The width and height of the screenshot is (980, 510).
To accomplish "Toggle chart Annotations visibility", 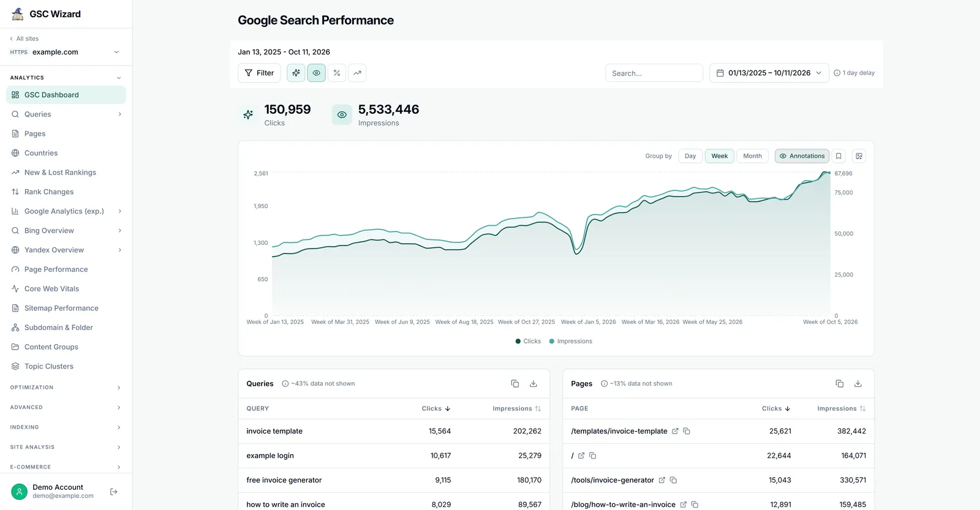I will 802,156.
